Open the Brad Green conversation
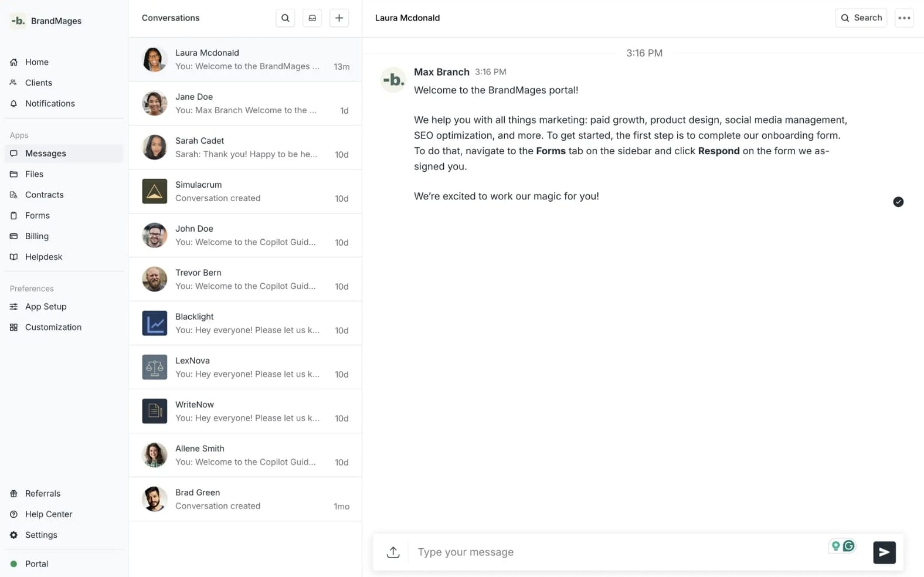 click(x=245, y=500)
